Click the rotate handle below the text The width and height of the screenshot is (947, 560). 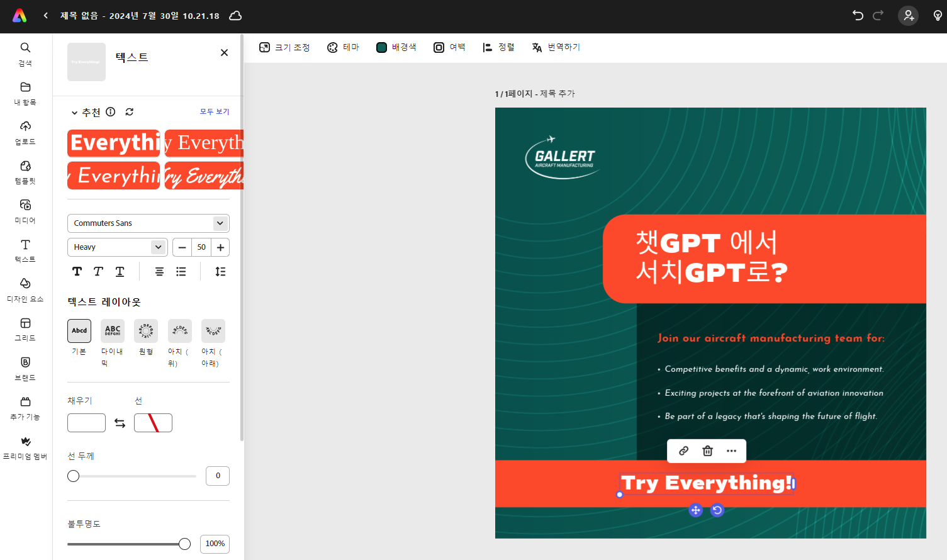[x=717, y=510]
